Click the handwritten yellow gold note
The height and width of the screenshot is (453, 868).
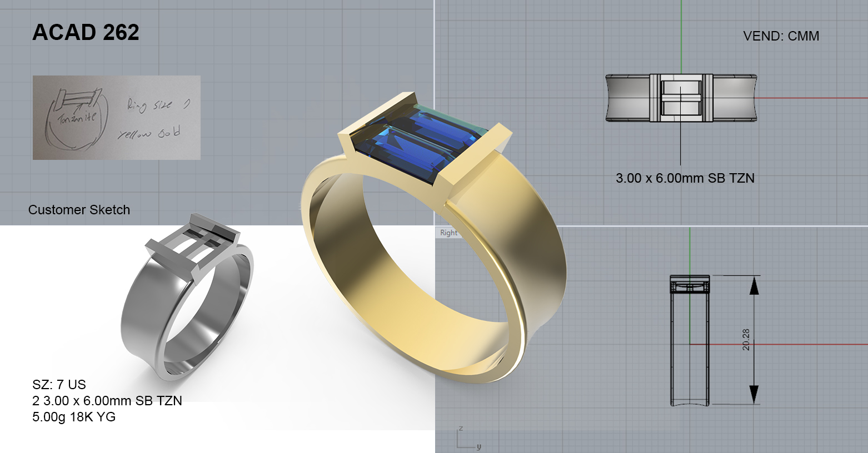point(149,134)
